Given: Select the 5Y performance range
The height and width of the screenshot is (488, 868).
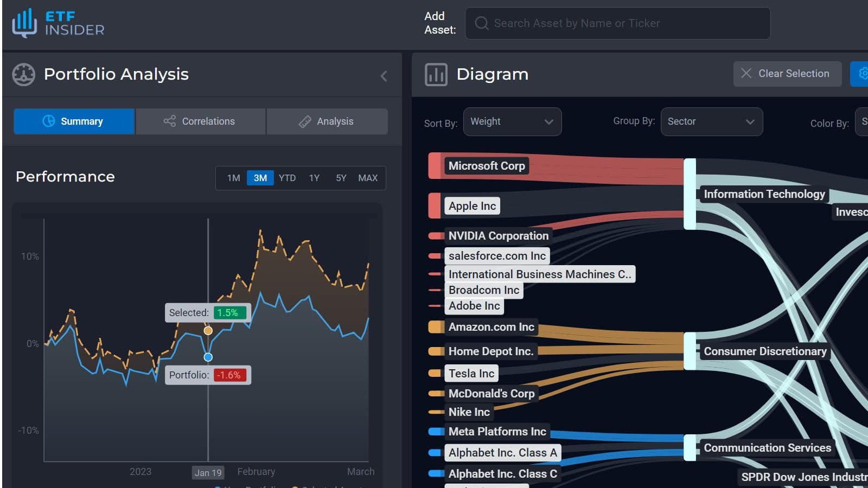Looking at the screenshot, I should click(341, 178).
